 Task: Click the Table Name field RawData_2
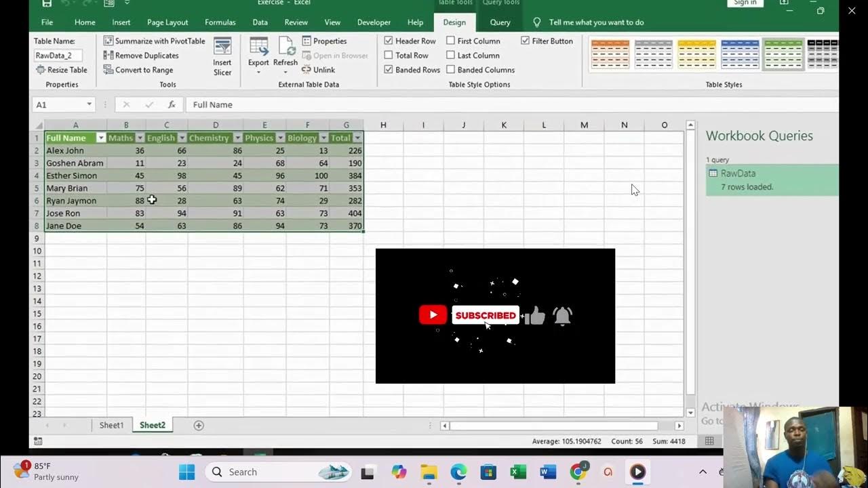point(58,56)
